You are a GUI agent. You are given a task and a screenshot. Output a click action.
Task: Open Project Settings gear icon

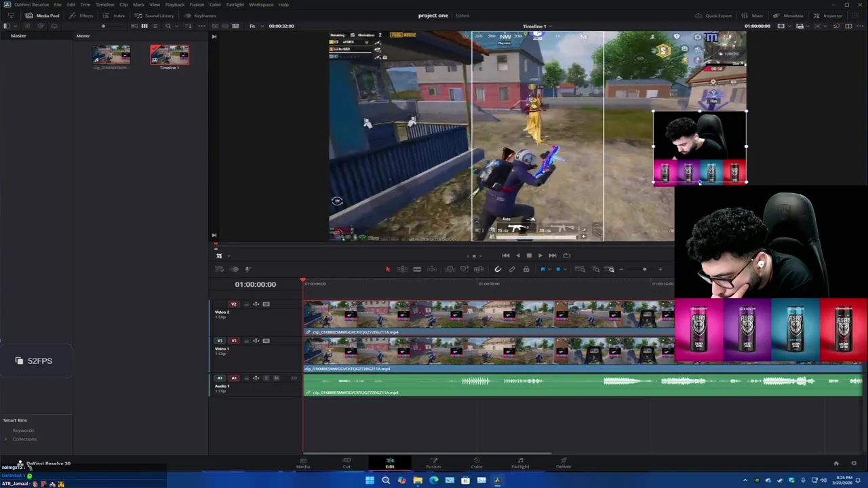pyautogui.click(x=854, y=464)
